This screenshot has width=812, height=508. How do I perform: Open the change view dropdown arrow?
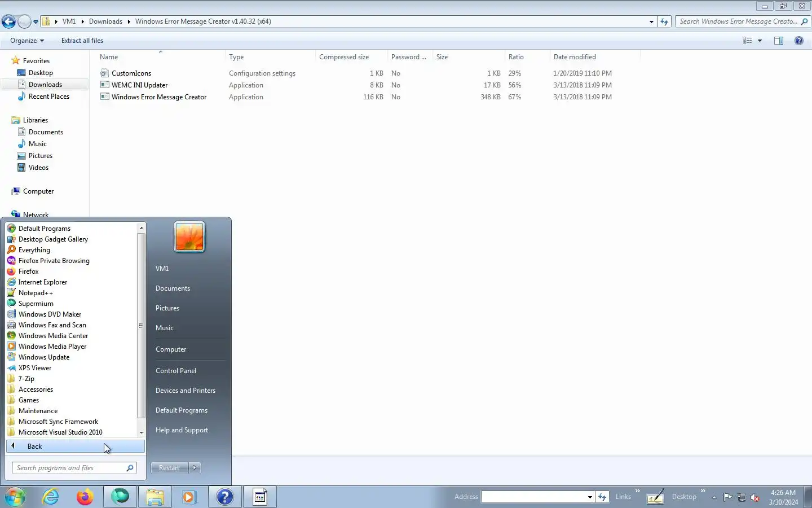(760, 41)
